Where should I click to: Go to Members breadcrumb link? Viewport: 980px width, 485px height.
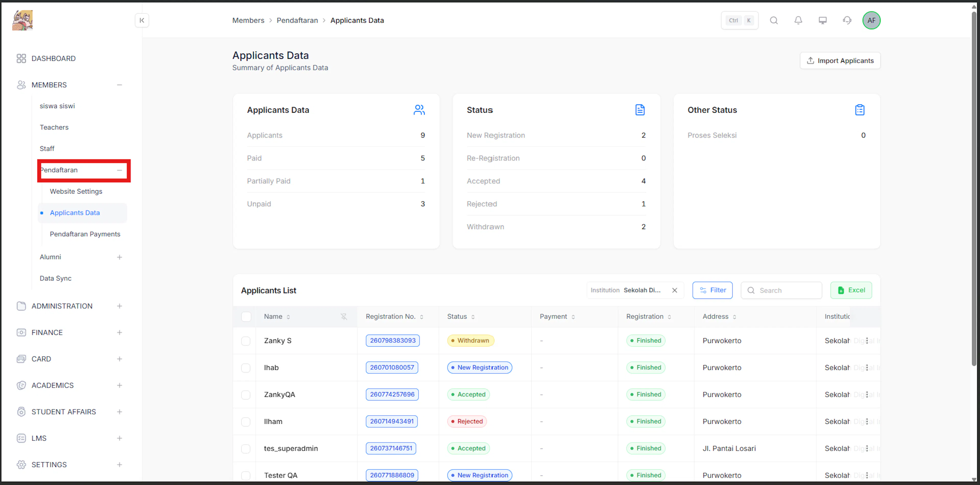coord(248,20)
